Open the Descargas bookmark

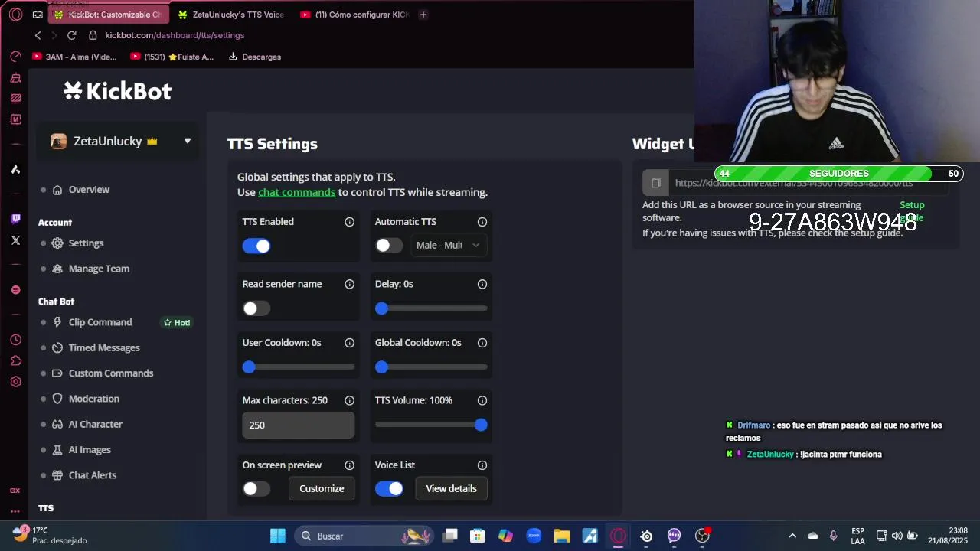point(255,57)
